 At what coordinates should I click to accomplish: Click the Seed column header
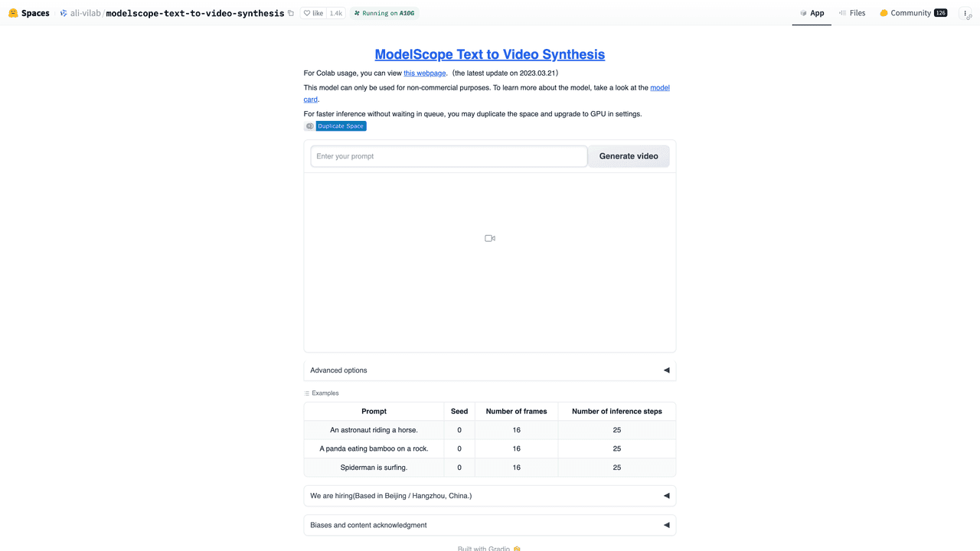[459, 412]
